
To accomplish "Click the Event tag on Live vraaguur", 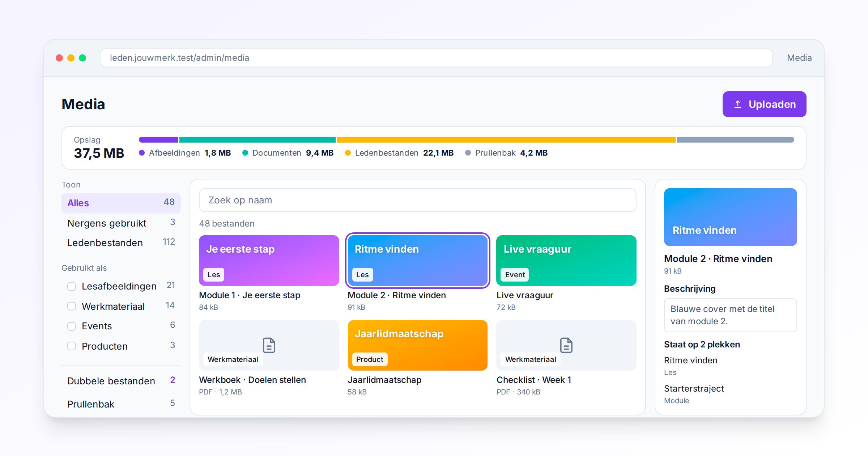I will click(515, 275).
